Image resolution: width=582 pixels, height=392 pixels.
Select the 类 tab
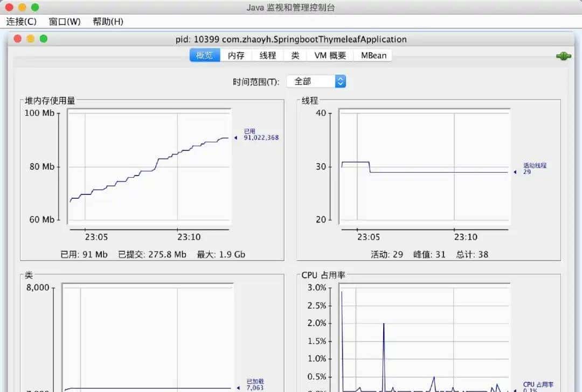[x=294, y=55]
